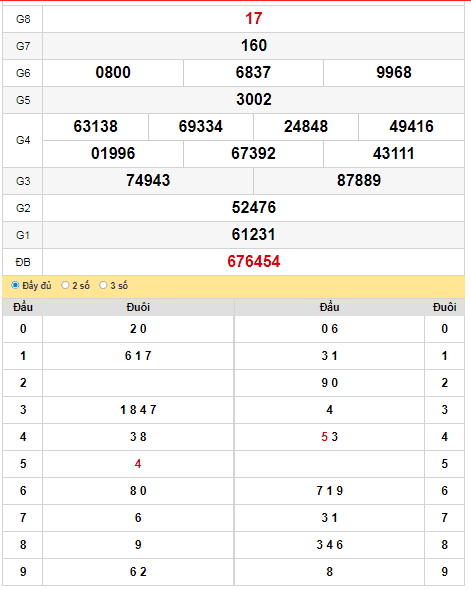Click the red 4 in head row 5

(138, 464)
